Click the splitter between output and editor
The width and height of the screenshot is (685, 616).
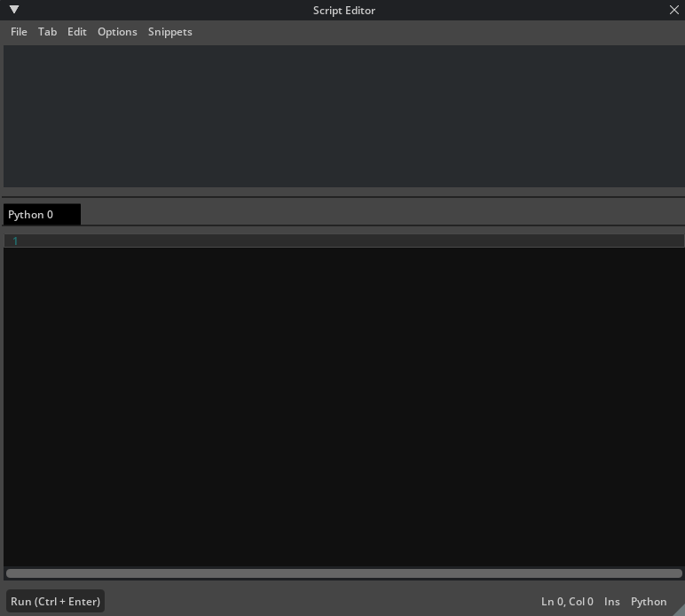[x=342, y=196]
